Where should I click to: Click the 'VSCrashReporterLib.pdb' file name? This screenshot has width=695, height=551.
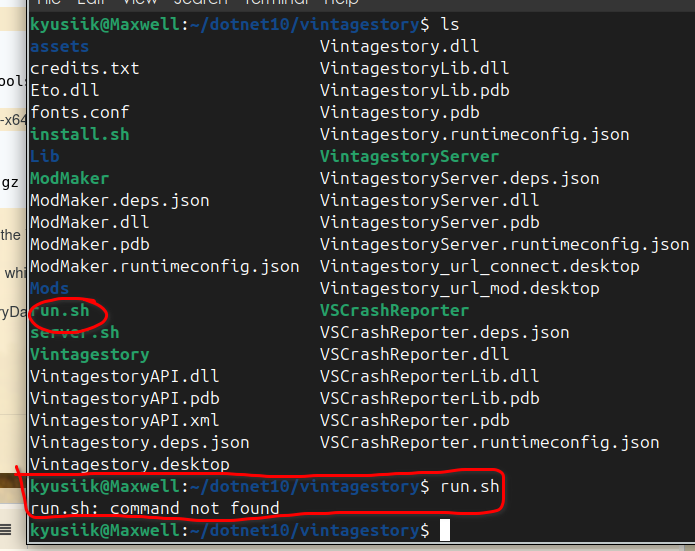429,398
